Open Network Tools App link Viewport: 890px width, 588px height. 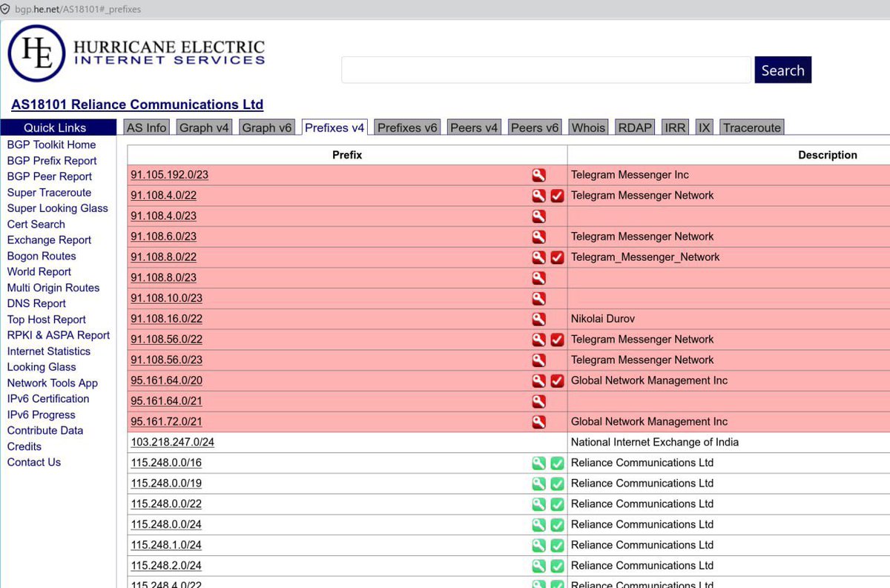point(53,383)
